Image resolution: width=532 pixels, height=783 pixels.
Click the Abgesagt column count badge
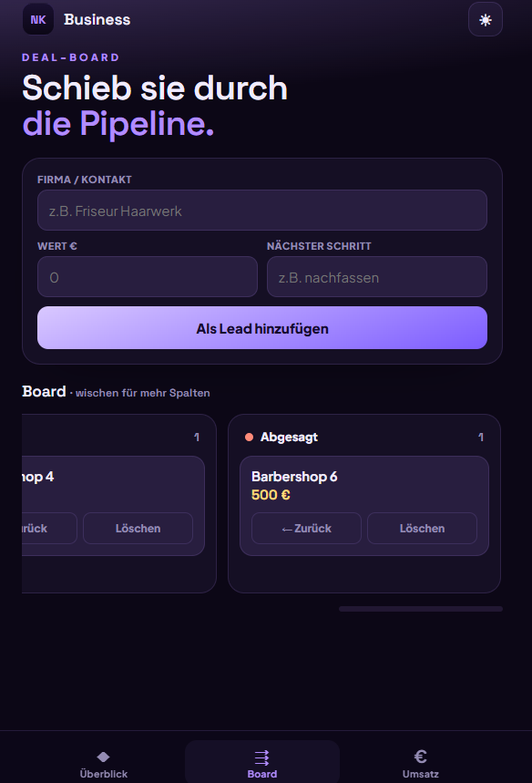pyautogui.click(x=481, y=437)
